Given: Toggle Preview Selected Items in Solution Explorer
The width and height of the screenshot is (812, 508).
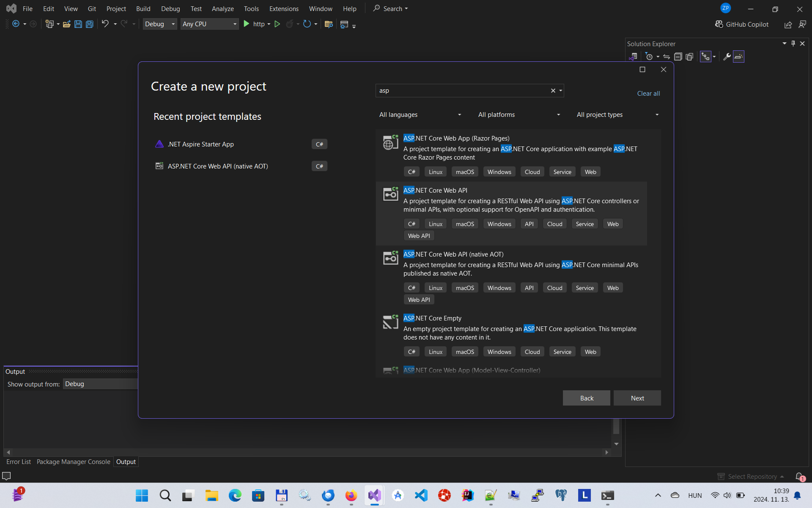Looking at the screenshot, I should pos(738,56).
